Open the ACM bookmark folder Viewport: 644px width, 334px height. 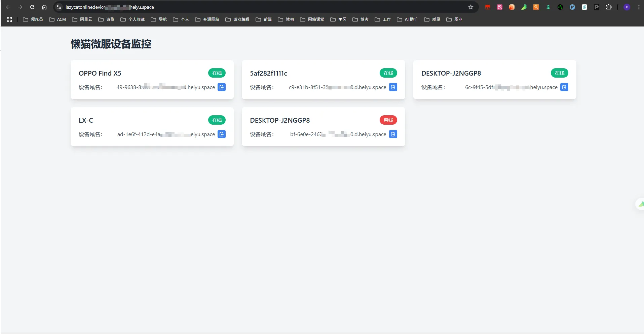click(58, 19)
